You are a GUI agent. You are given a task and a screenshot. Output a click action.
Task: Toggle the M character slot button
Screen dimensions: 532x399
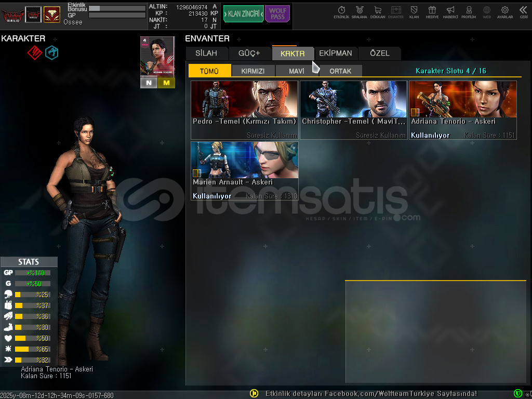pyautogui.click(x=166, y=83)
